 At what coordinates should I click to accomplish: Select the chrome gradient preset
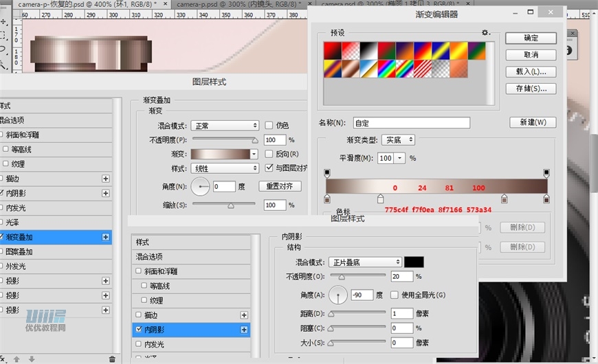(368, 69)
